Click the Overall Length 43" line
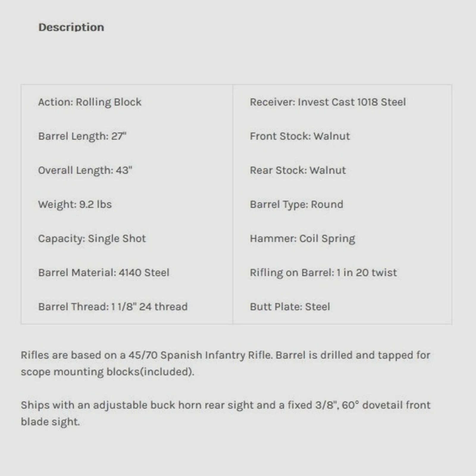476x476 pixels. pos(85,170)
